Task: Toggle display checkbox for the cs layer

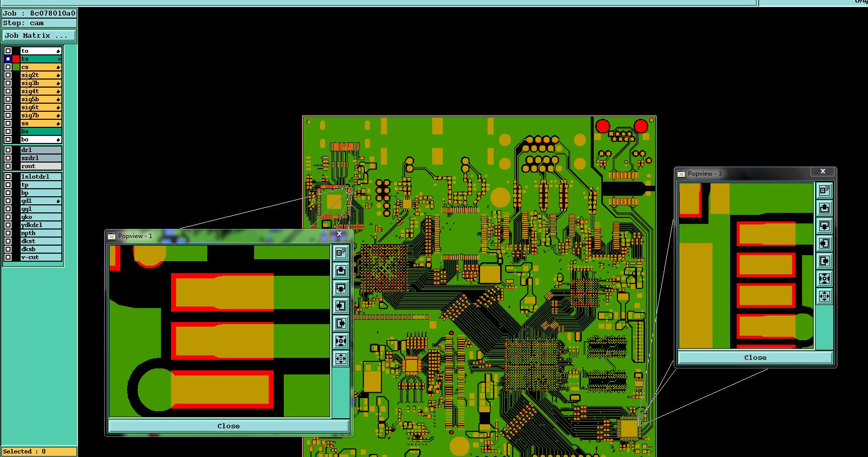Action: [8, 67]
